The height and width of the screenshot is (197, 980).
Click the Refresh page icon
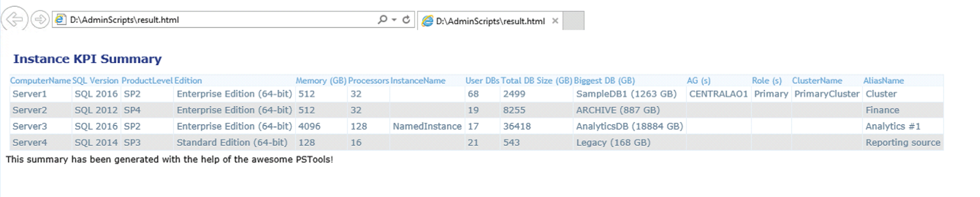(406, 20)
